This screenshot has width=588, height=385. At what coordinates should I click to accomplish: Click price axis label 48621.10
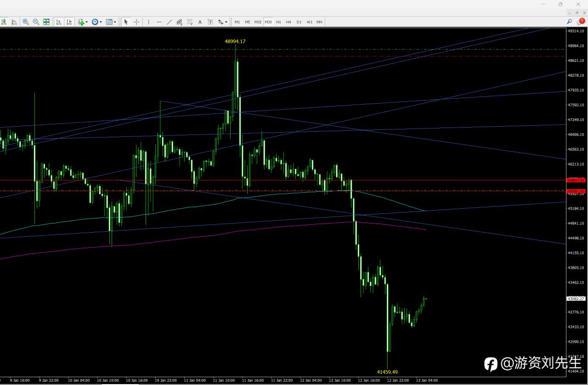[x=576, y=61]
